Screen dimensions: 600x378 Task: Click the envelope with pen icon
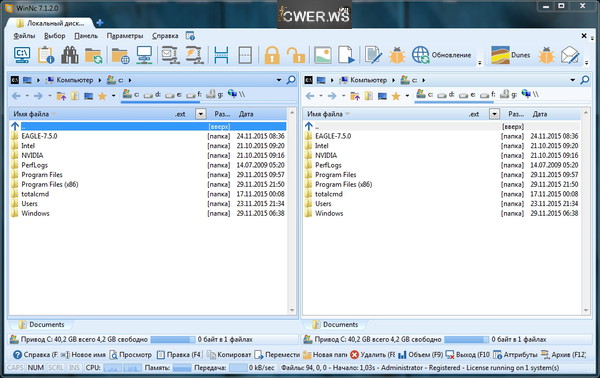coord(570,55)
